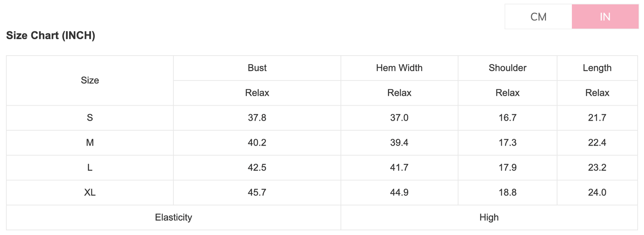Click bust value 37.8 for size S
The height and width of the screenshot is (235, 644).
(x=257, y=118)
